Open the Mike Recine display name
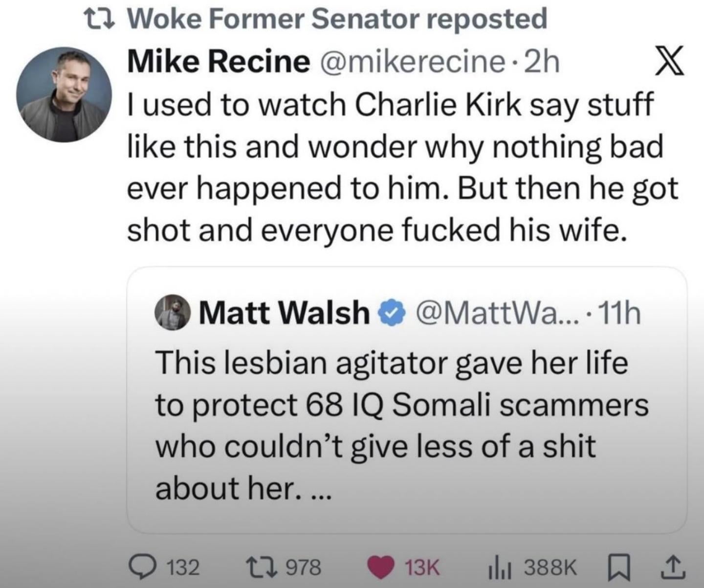Viewport: 704px width, 588px height. click(218, 62)
